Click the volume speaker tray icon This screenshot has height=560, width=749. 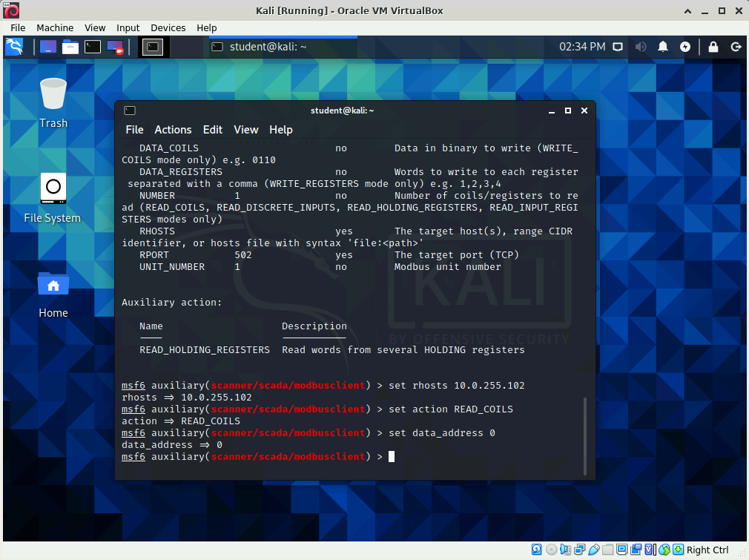point(641,47)
